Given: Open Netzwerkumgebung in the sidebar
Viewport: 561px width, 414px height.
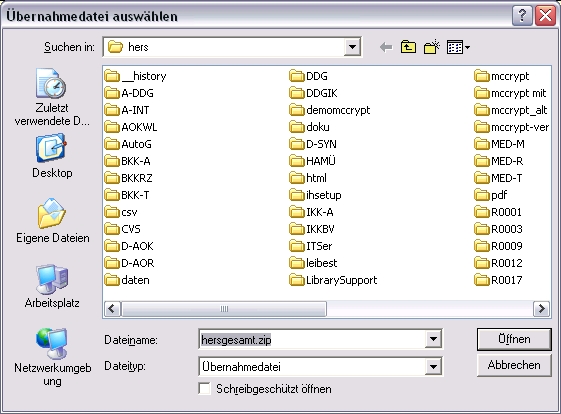Looking at the screenshot, I should click(x=52, y=357).
